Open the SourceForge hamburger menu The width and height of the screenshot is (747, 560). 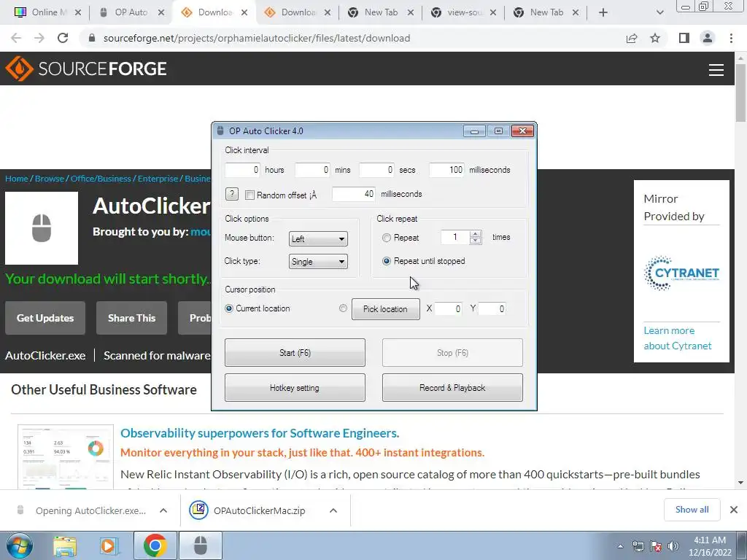coord(716,70)
